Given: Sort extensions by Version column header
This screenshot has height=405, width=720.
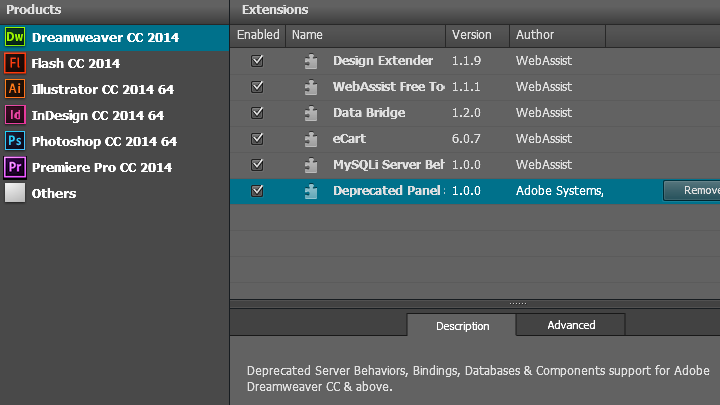Looking at the screenshot, I should coord(478,35).
